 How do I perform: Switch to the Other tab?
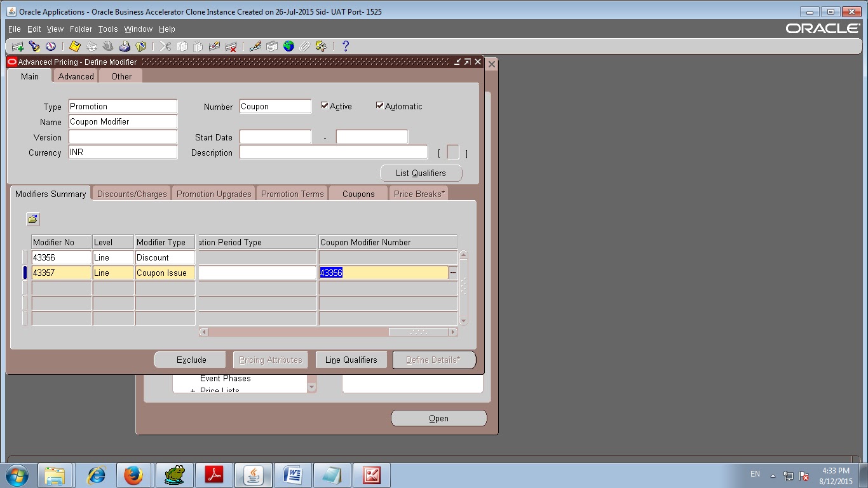[x=121, y=76]
